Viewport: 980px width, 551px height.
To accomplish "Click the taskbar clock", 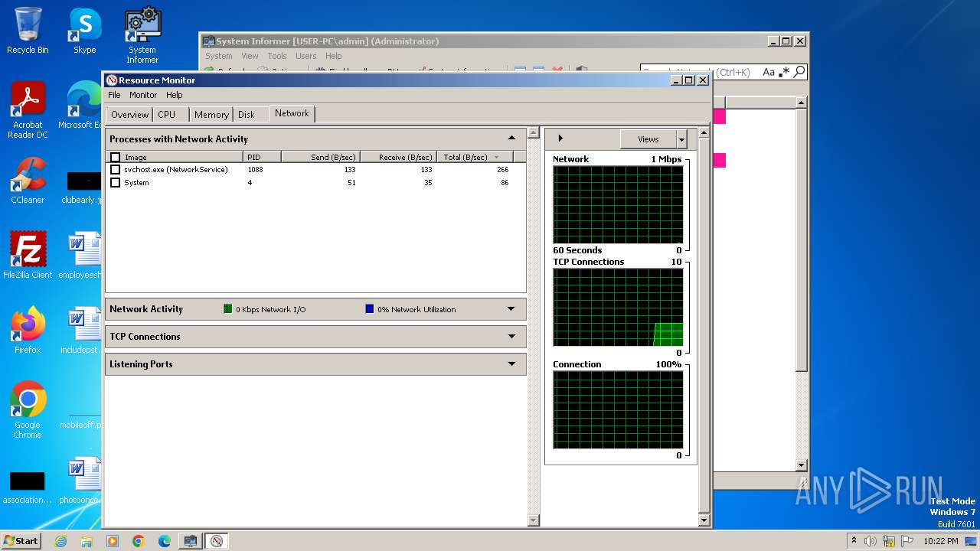I will click(940, 541).
